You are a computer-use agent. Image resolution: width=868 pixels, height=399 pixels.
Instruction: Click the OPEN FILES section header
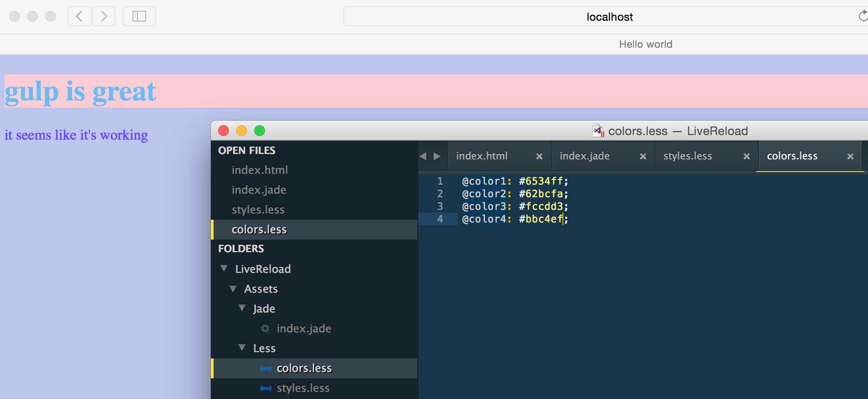(247, 150)
